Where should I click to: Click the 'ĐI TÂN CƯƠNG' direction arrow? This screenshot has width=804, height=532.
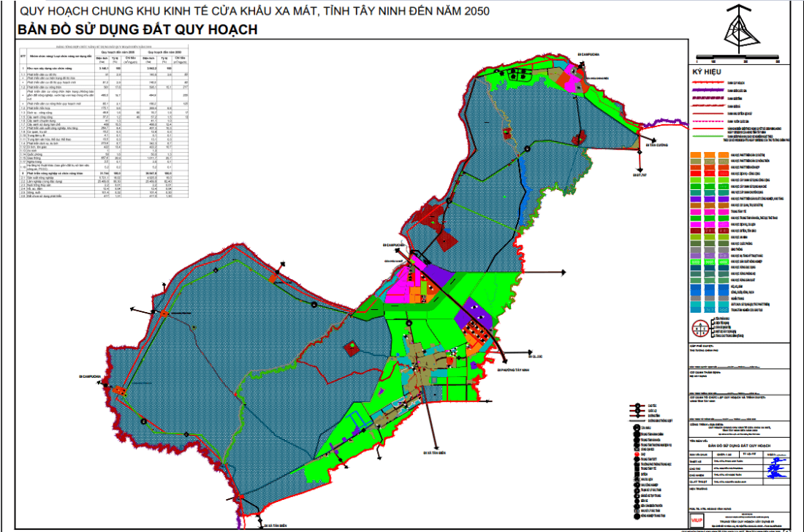point(648,138)
